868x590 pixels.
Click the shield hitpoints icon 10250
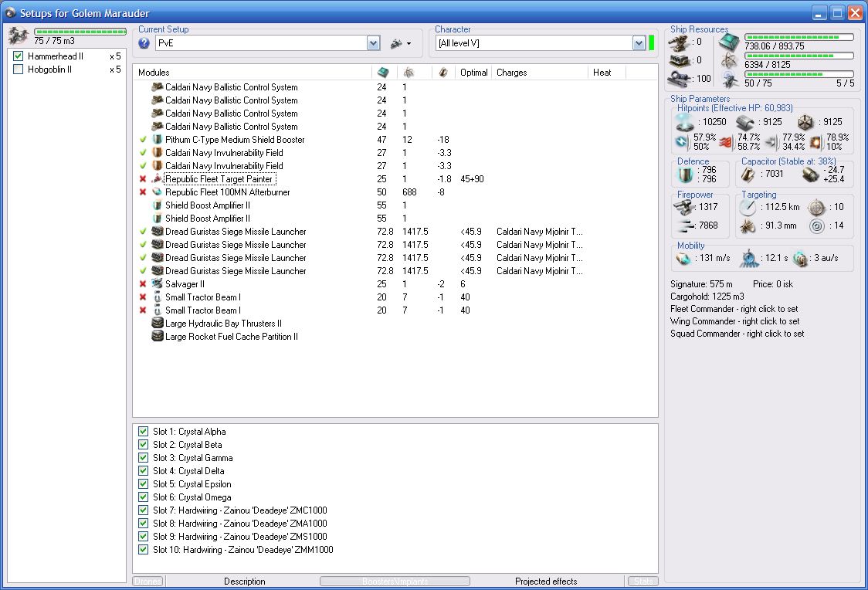click(685, 122)
